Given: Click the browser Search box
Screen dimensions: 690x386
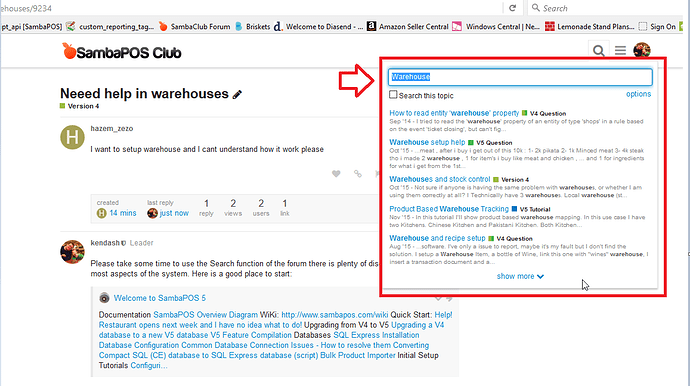Looking at the screenshot, I should pyautogui.click(x=603, y=8).
